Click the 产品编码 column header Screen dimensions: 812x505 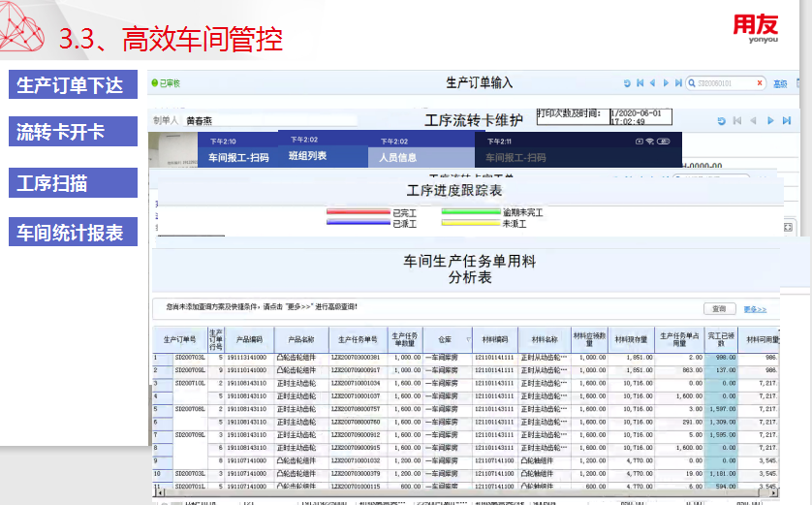click(x=249, y=340)
